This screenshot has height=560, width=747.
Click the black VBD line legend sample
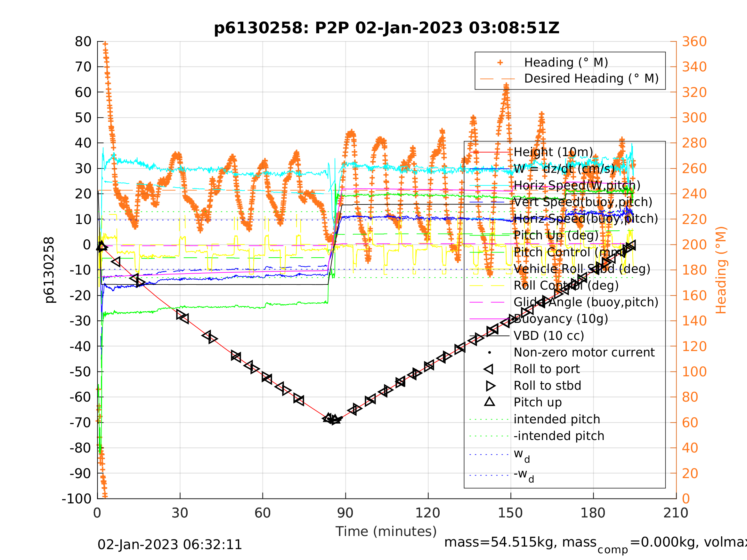coord(489,336)
